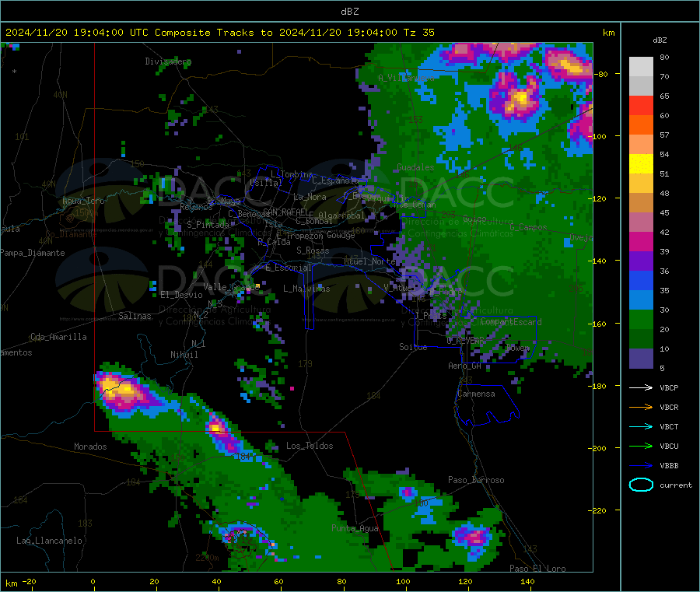Click the La_Nora label

(310, 197)
